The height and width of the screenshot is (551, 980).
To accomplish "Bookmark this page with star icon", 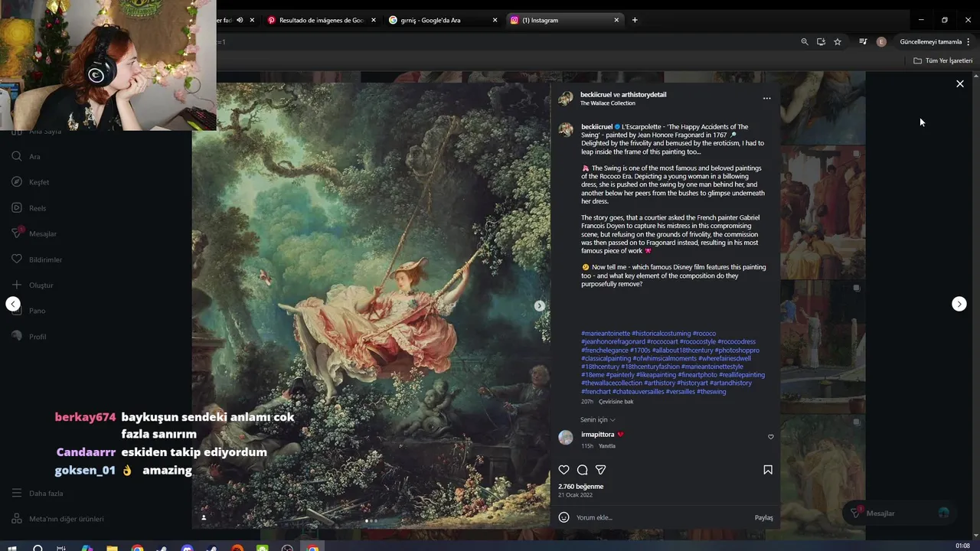I will point(838,42).
